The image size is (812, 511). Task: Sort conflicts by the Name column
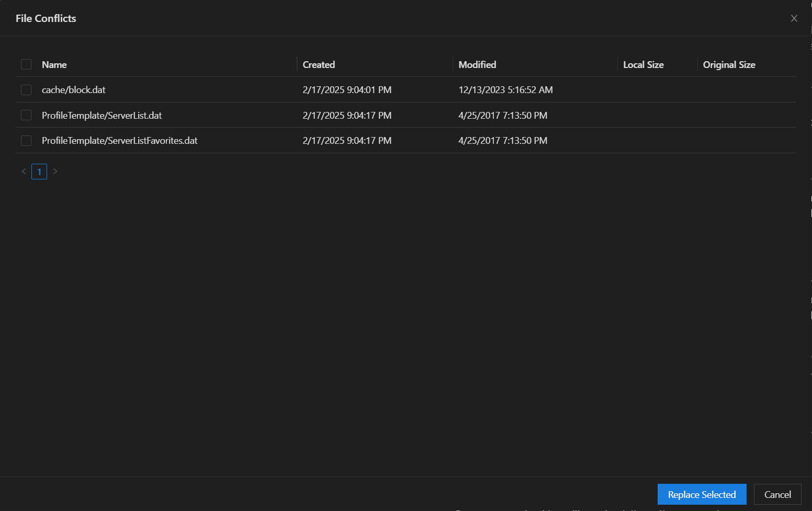54,64
